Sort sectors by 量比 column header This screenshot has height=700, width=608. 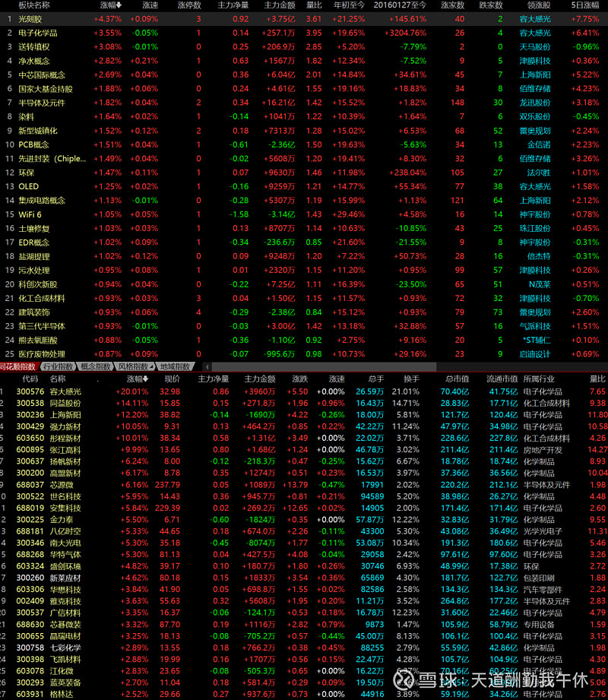click(314, 5)
